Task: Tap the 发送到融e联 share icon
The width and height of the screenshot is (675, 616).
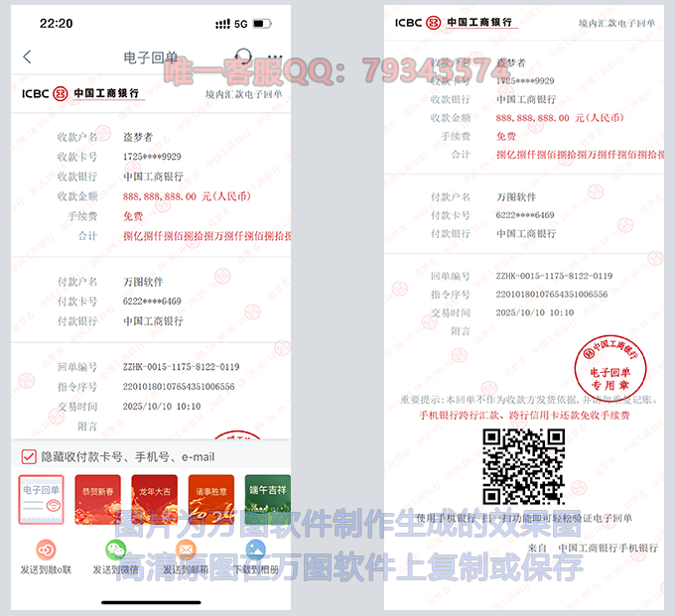Action: (x=47, y=550)
